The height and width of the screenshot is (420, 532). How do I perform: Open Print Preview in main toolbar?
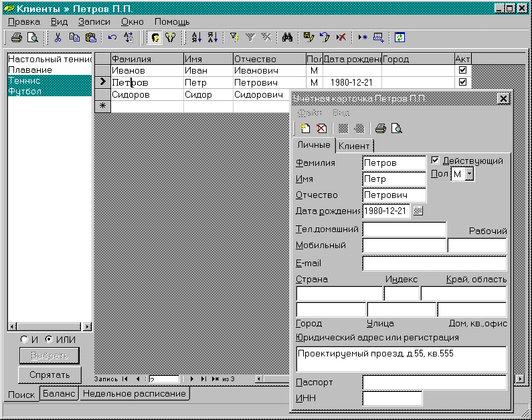[33, 37]
